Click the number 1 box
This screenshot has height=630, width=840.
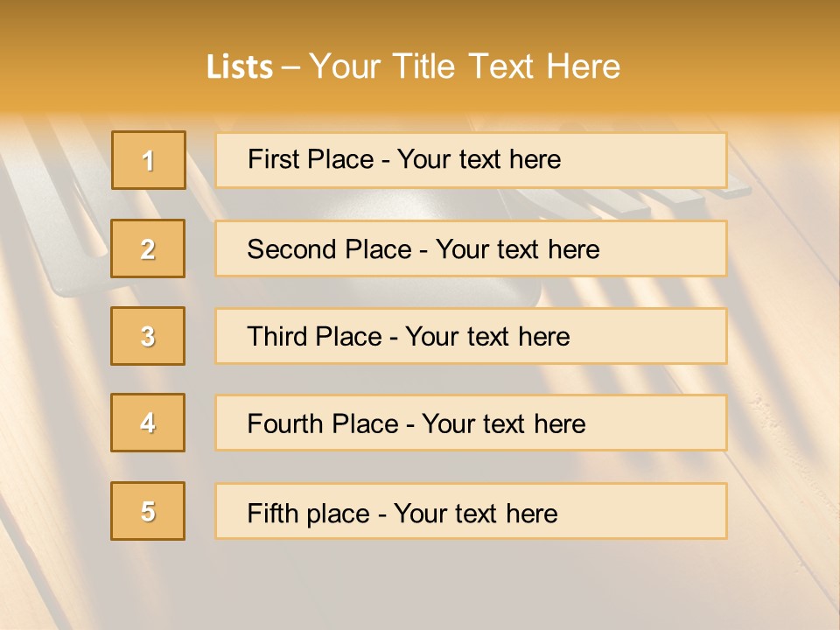click(x=148, y=160)
